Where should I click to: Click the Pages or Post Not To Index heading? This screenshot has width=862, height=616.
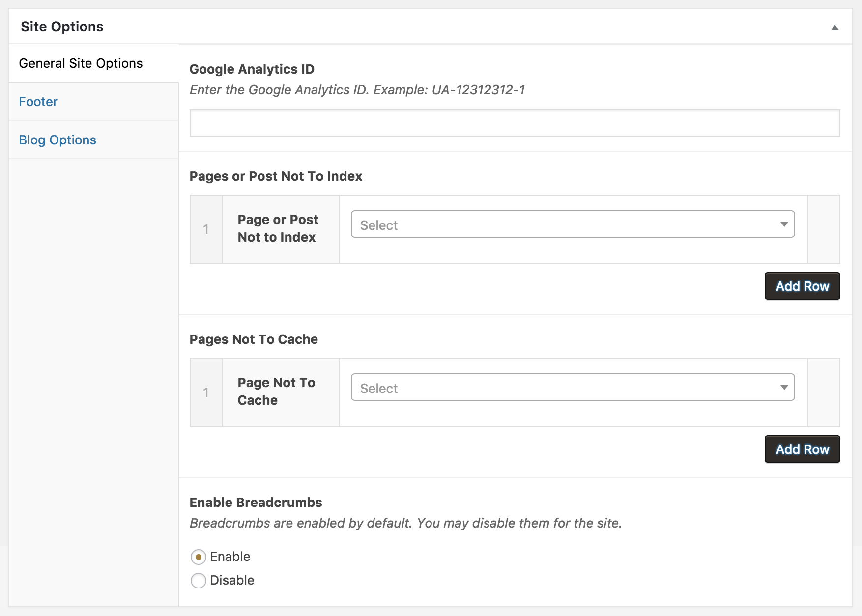click(276, 176)
